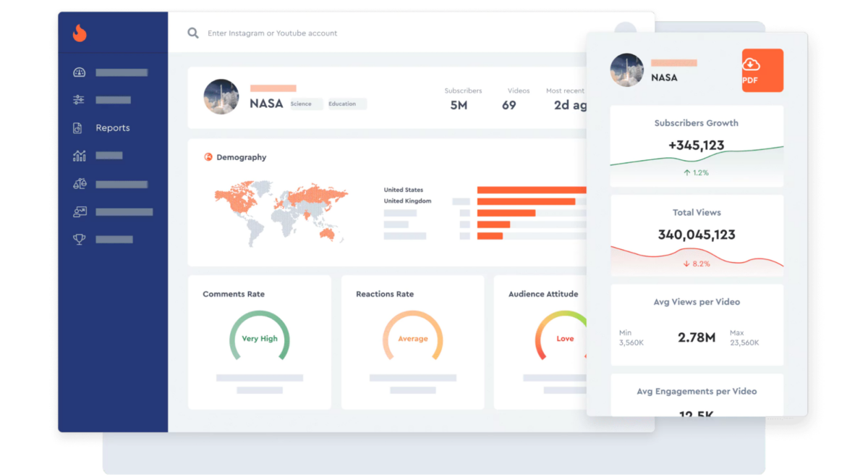
Task: Select the Education category tag
Action: pos(346,104)
